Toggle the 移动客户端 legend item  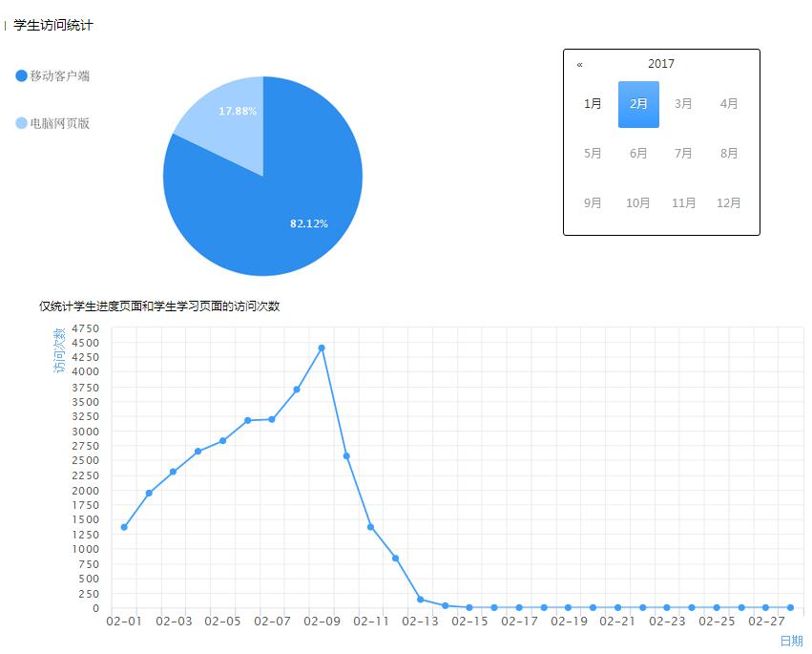[x=52, y=76]
